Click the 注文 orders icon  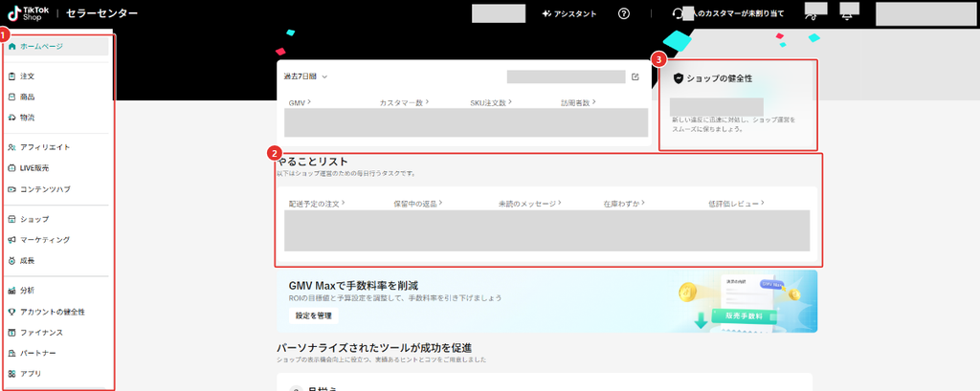pos(11,76)
